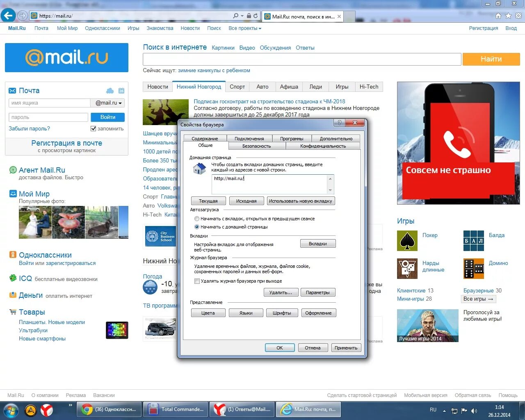Open the Лучшие игры-2014 thumbnail
This screenshot has width=525, height=420.
click(428, 326)
